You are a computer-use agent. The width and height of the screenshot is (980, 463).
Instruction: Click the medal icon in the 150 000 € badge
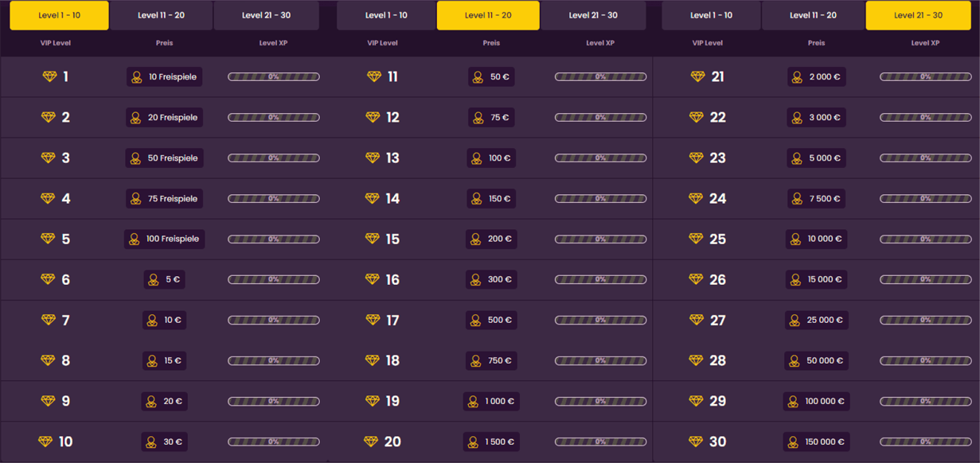click(x=793, y=442)
